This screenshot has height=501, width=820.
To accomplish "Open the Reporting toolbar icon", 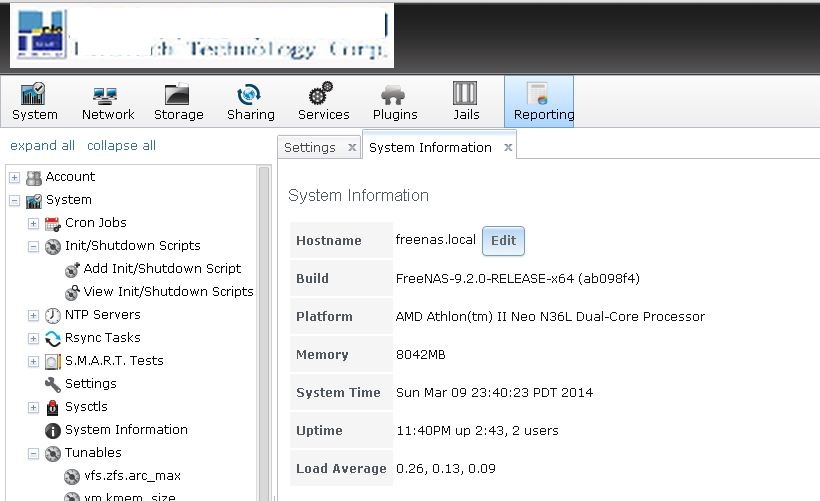I will (537, 94).
